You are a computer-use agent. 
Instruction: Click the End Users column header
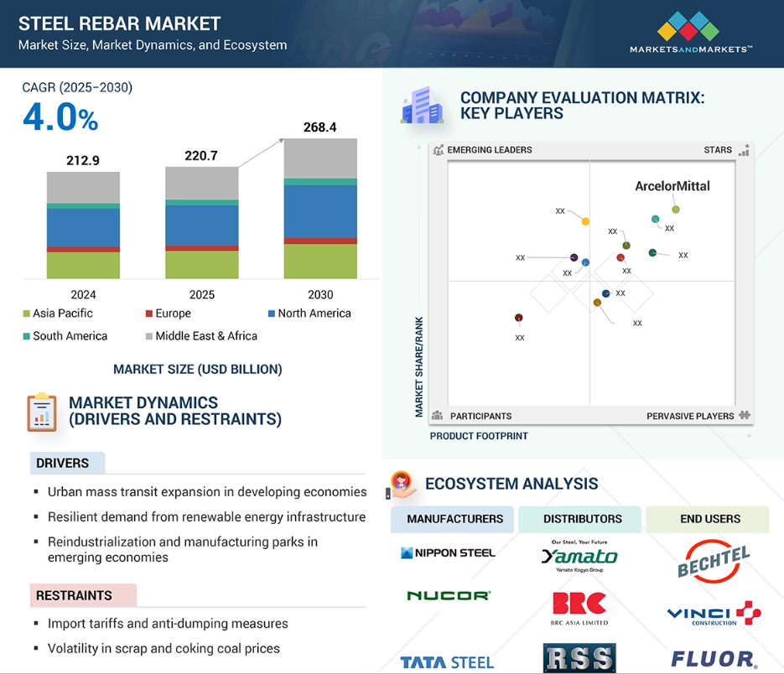coord(708,519)
